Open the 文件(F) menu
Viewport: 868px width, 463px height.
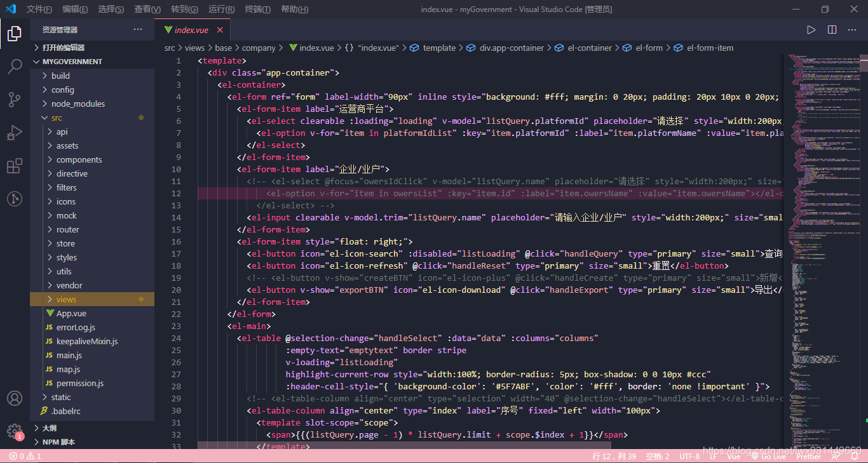[x=39, y=9]
